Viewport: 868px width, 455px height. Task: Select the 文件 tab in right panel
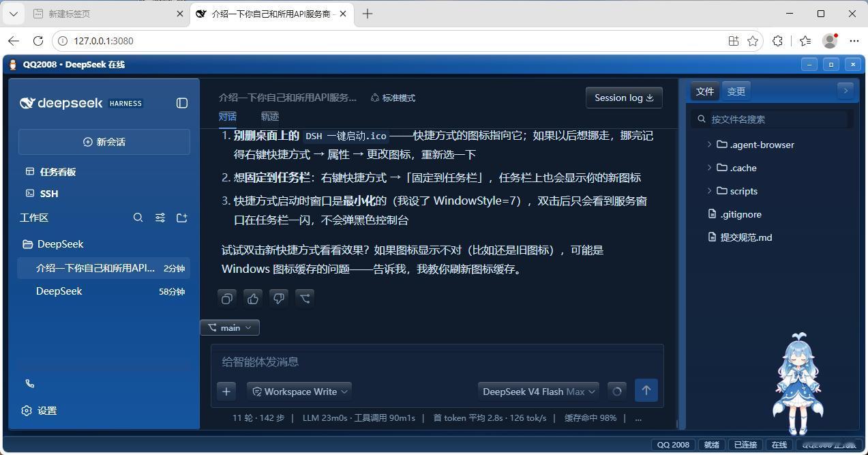(705, 91)
